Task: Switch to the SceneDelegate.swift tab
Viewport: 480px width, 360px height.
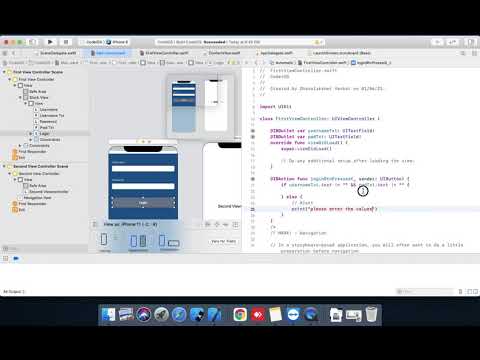Action: (x=58, y=53)
